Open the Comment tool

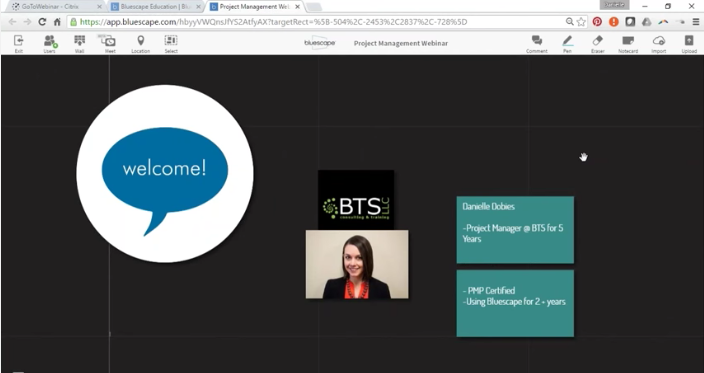tap(537, 40)
